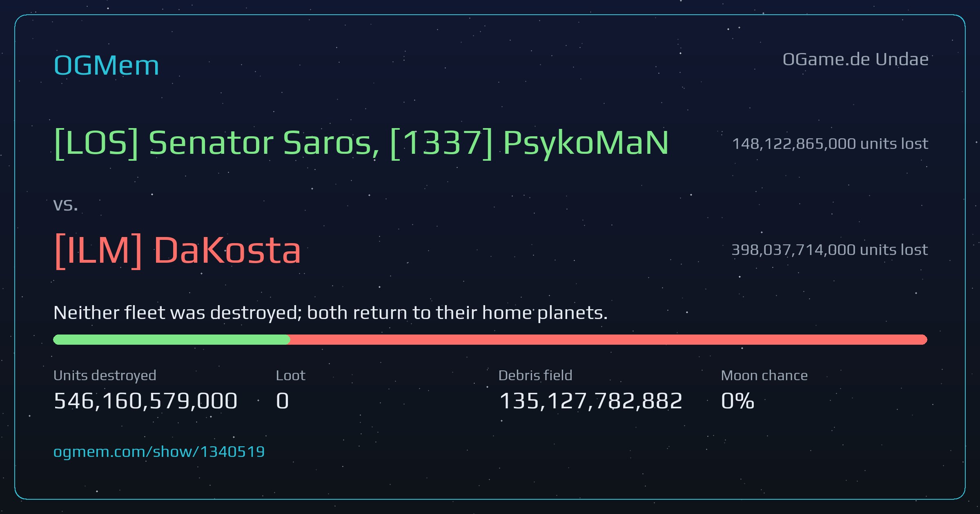Click the green portion of loss bar

[x=171, y=339]
